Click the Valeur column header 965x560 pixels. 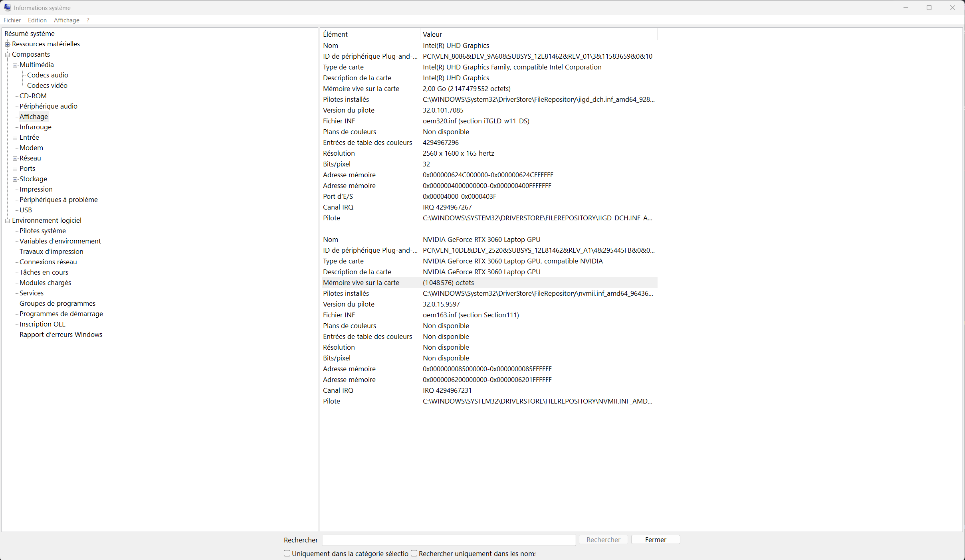tap(539, 34)
